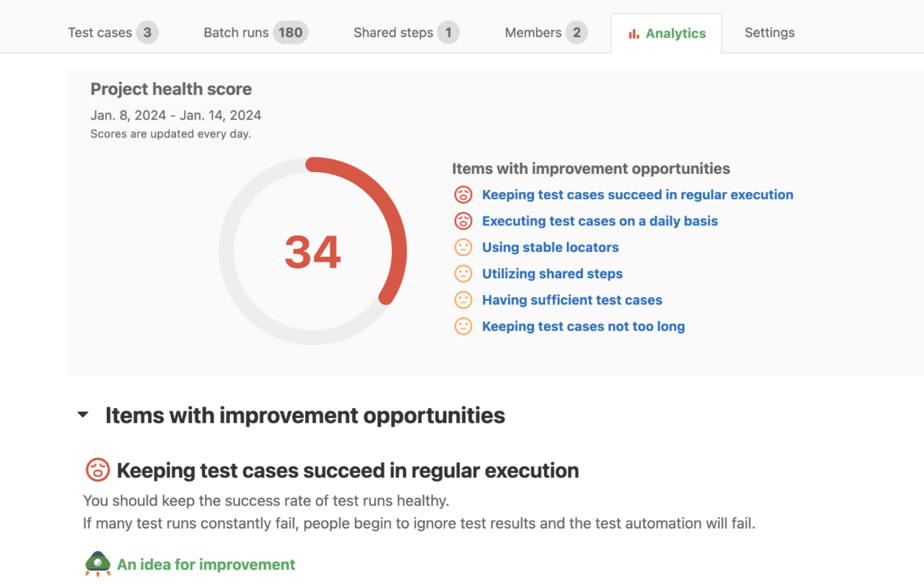The height and width of the screenshot is (585, 924).
Task: Click the An idea for improvement link
Action: click(x=206, y=565)
